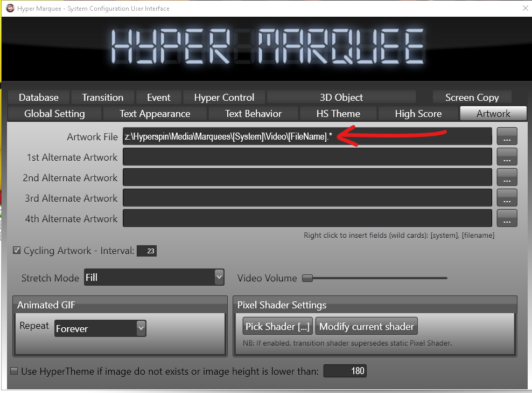Browse for the 2nd Alternate Artwork file
The image size is (532, 393).
click(507, 177)
